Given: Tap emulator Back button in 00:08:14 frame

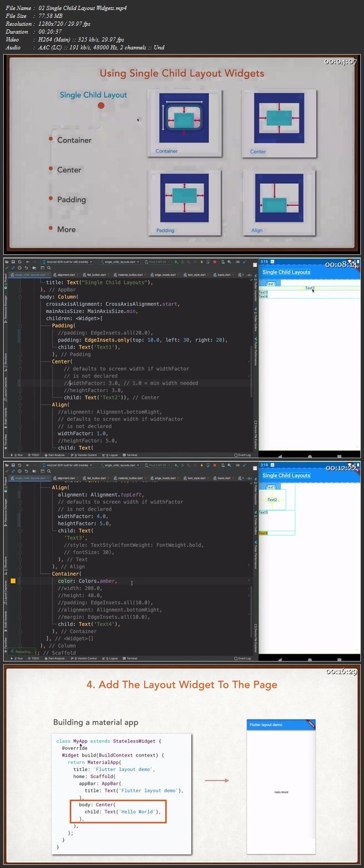Looking at the screenshot, I should (x=279, y=456).
